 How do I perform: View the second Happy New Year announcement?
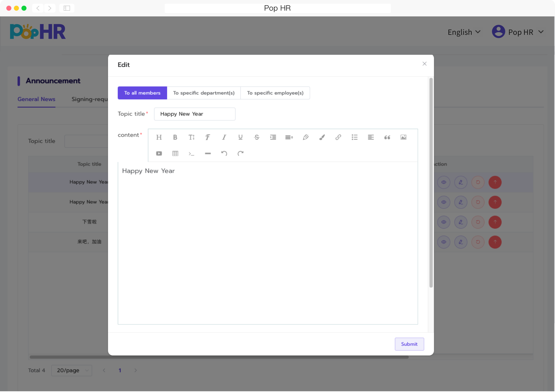(x=444, y=202)
